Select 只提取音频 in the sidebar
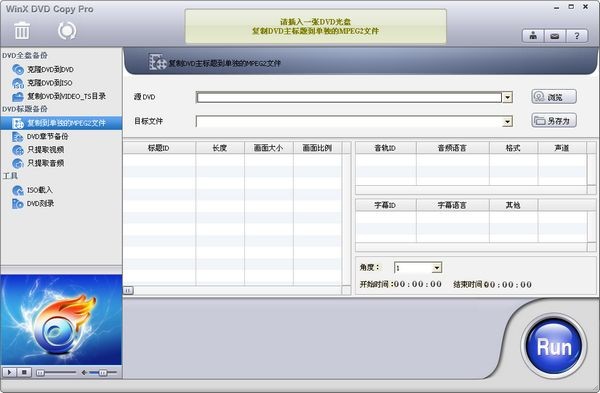This screenshot has width=600, height=393. coord(45,163)
